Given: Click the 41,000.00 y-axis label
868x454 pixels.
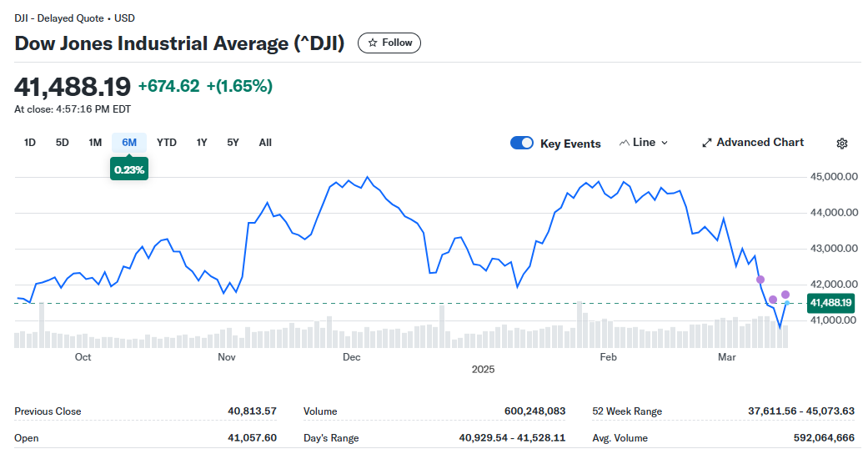Looking at the screenshot, I should pos(835,320).
